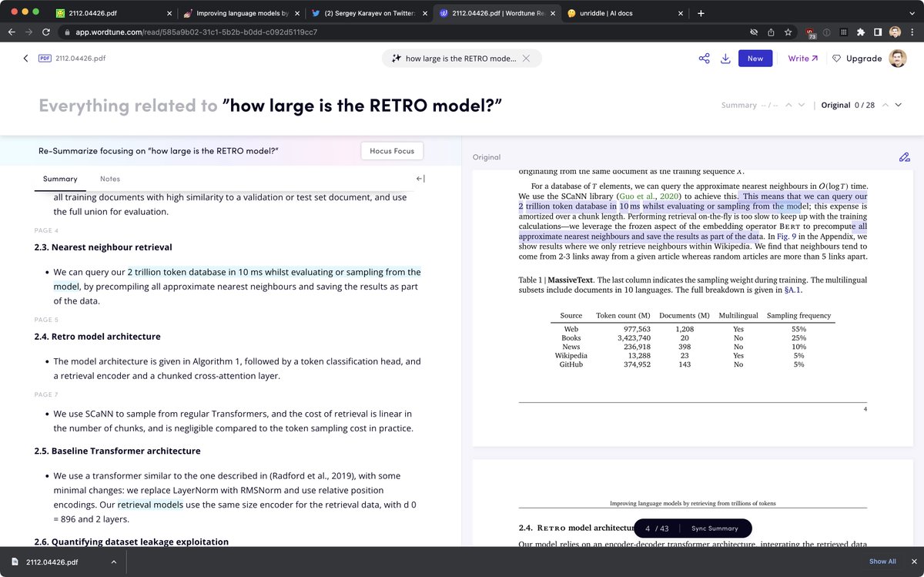Click the back arrow beside the PDF filename
924x577 pixels.
tap(25, 59)
